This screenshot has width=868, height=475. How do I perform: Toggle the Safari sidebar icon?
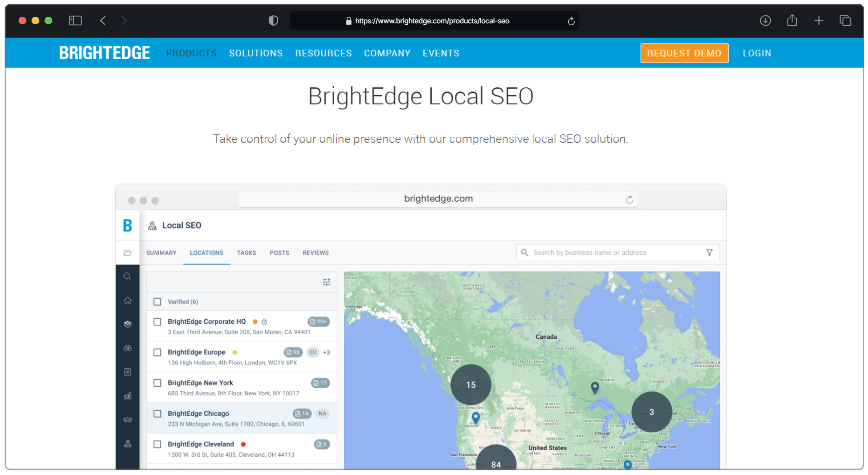[x=75, y=21]
